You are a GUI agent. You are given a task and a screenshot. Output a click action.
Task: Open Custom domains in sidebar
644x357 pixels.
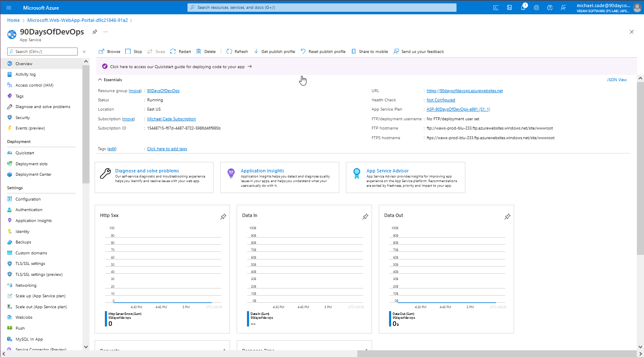31,253
